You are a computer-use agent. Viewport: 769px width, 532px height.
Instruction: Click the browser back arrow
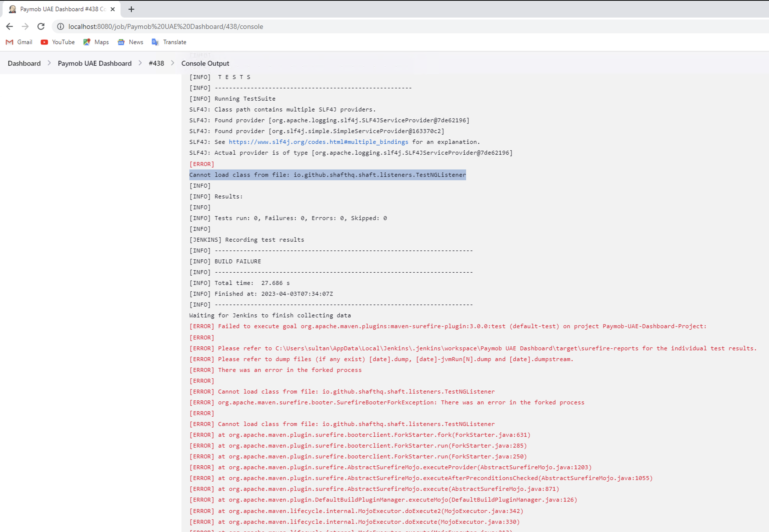point(9,26)
